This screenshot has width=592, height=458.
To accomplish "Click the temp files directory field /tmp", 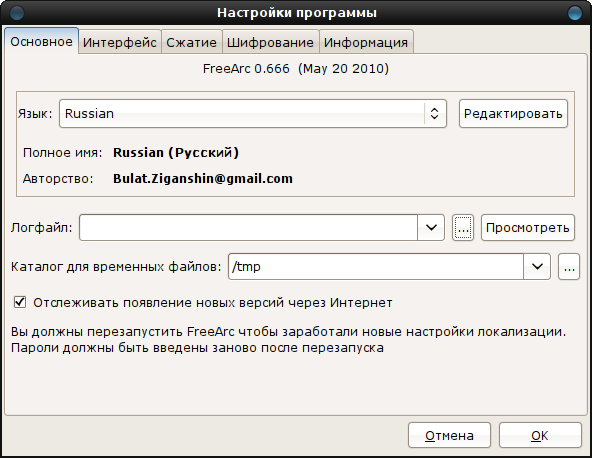I will (x=376, y=267).
